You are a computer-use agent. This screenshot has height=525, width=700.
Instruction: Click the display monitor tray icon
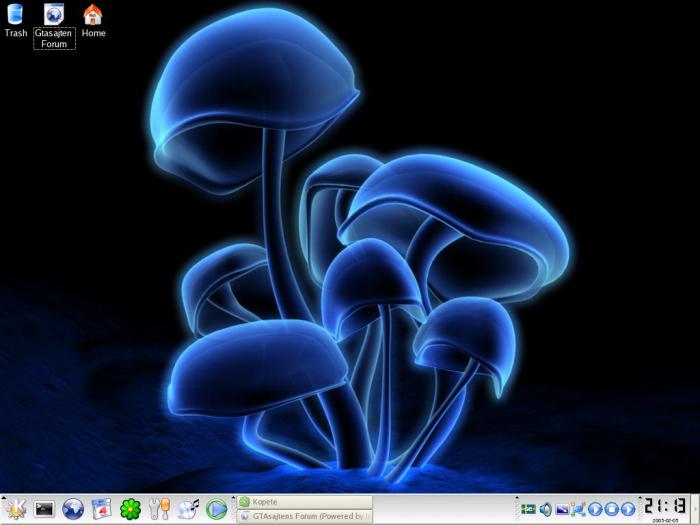tap(561, 509)
